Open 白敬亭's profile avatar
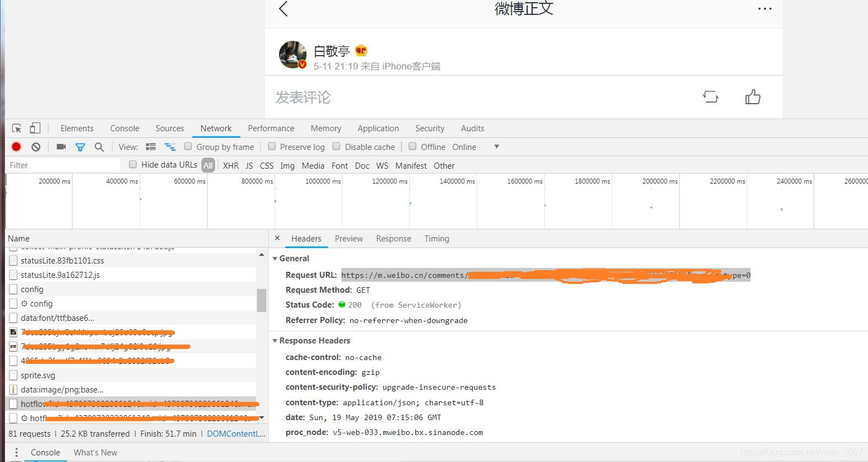 point(293,55)
